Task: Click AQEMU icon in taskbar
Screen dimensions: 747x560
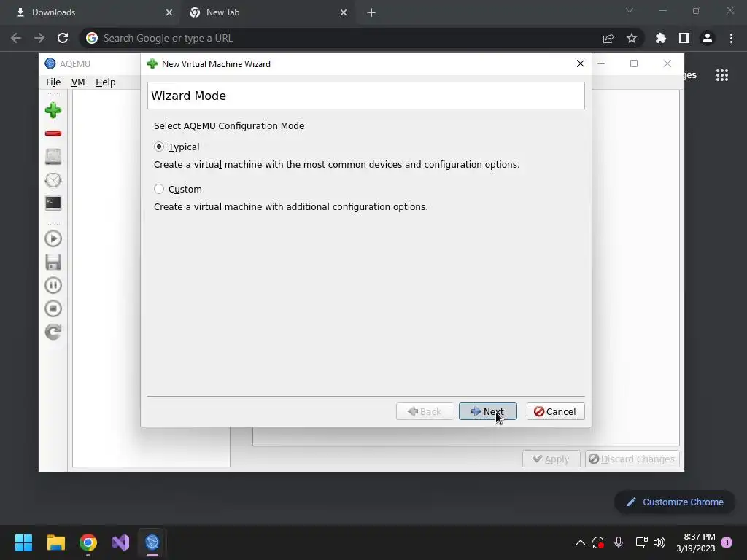Action: click(x=152, y=542)
